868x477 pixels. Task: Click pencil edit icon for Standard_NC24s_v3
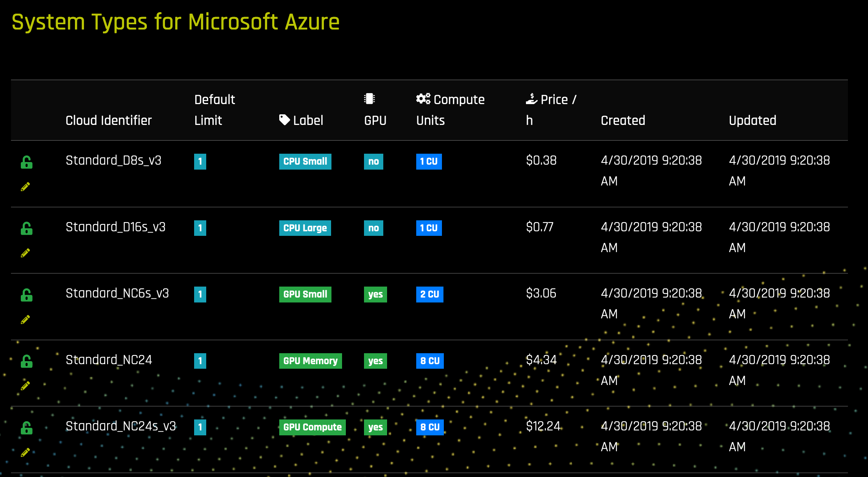pyautogui.click(x=25, y=452)
